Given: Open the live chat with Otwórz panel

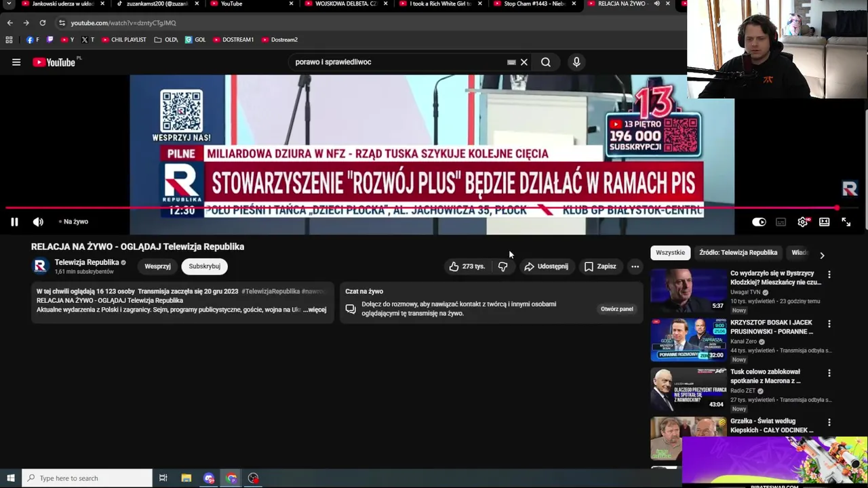Looking at the screenshot, I should tap(616, 309).
